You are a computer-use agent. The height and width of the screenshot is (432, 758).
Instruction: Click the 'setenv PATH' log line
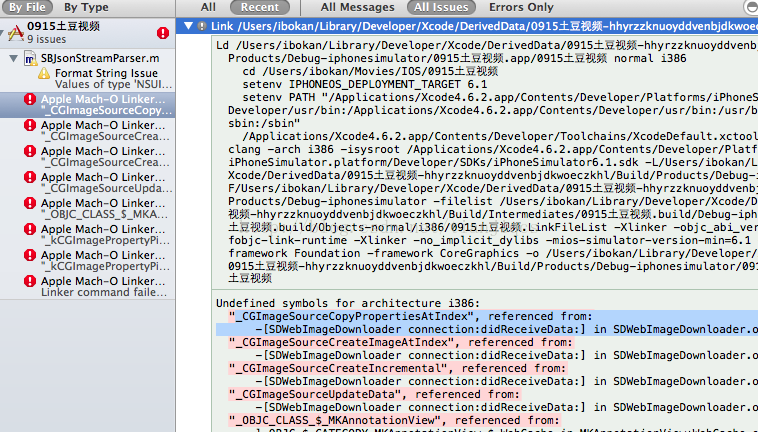[500, 98]
